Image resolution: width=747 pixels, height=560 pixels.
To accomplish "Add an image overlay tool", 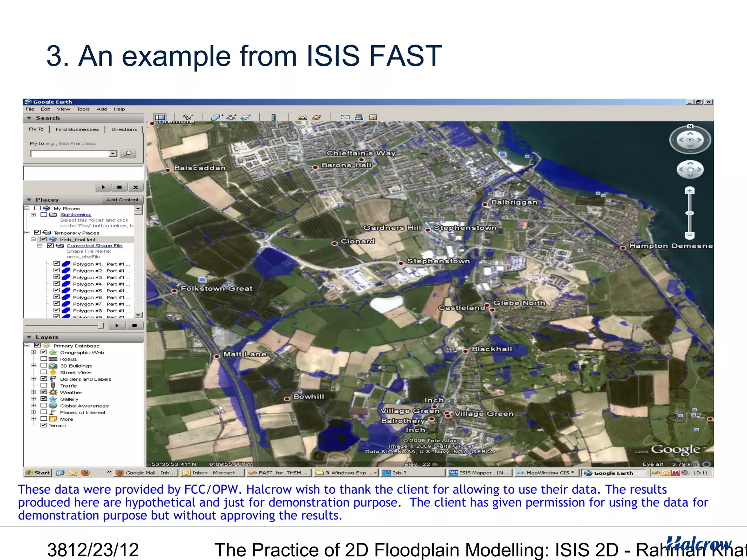I will [x=246, y=117].
